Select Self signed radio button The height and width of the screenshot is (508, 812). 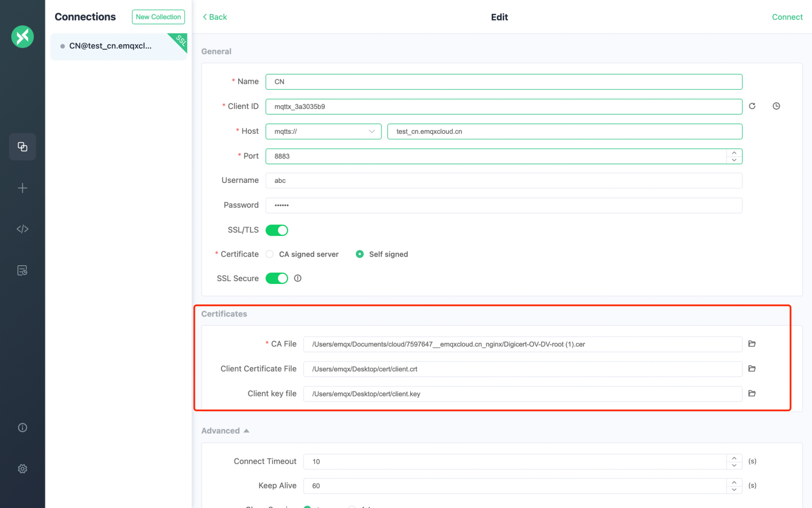(x=360, y=254)
